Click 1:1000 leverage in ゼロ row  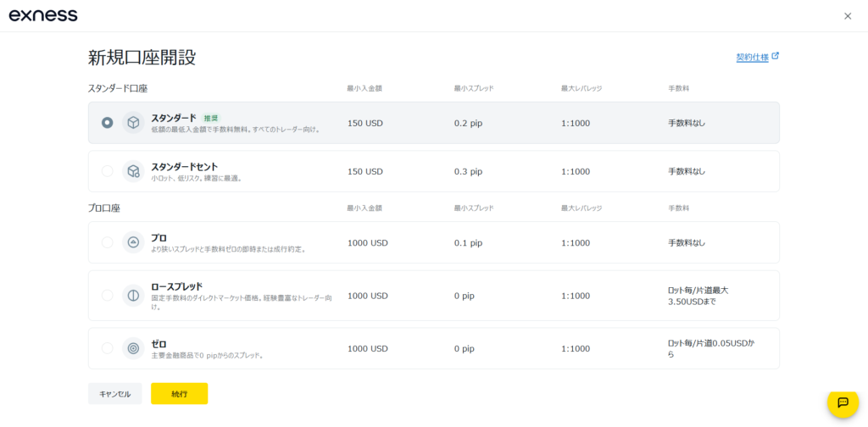coord(576,348)
